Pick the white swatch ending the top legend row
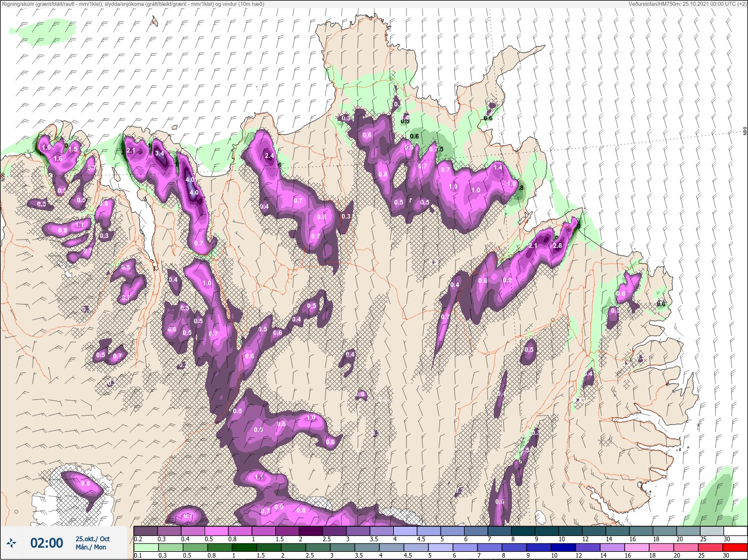This screenshot has width=748, height=560. [x=735, y=531]
